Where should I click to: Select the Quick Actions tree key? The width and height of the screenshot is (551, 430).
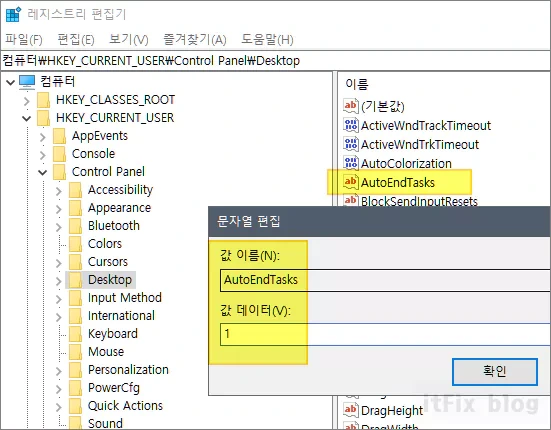[125, 406]
